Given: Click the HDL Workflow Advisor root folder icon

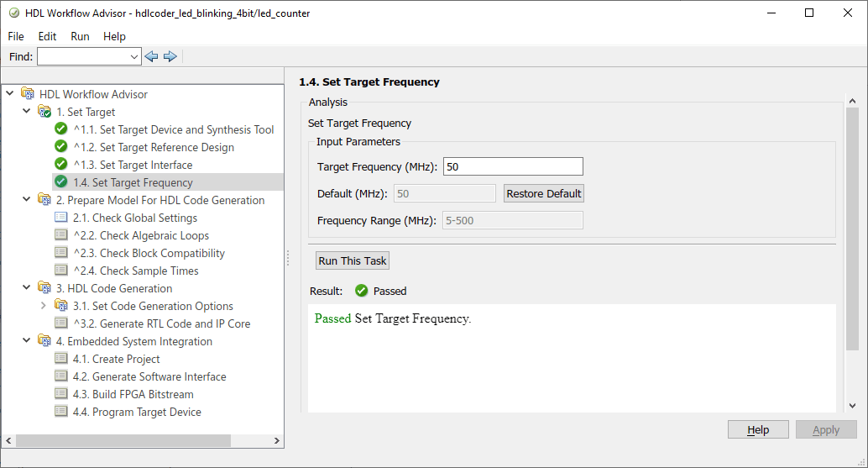Looking at the screenshot, I should pyautogui.click(x=27, y=94).
